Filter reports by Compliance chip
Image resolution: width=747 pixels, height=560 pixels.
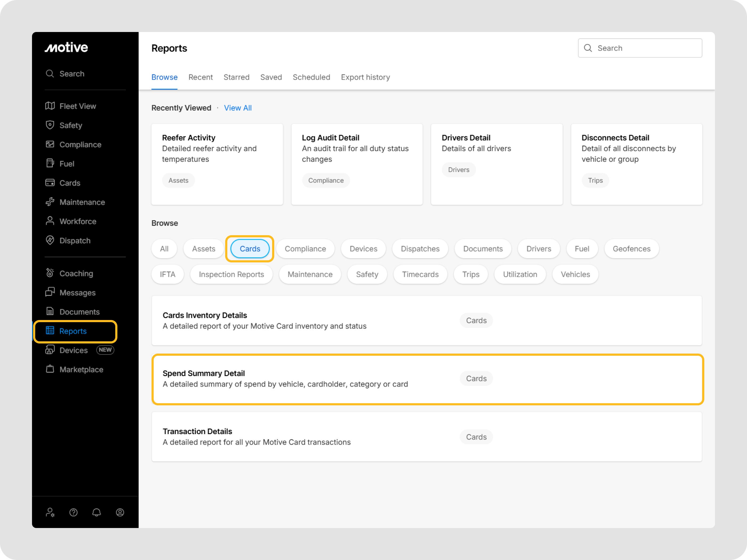[305, 249]
